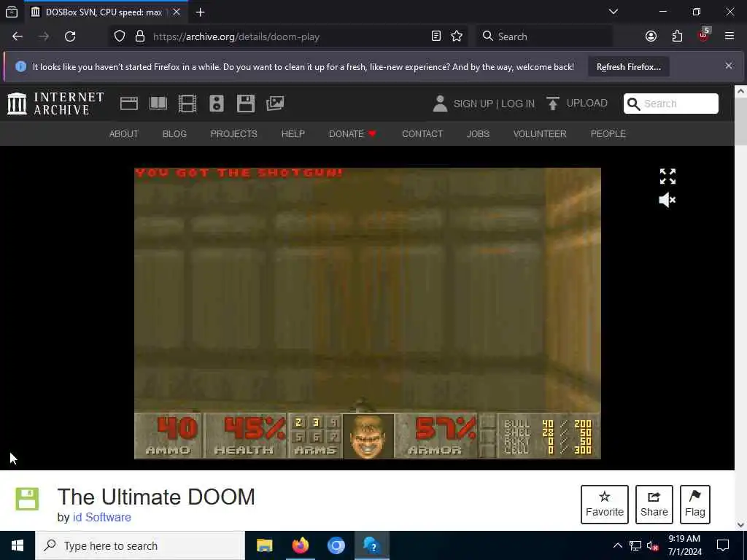Click the UPLOAD link

pyautogui.click(x=587, y=104)
